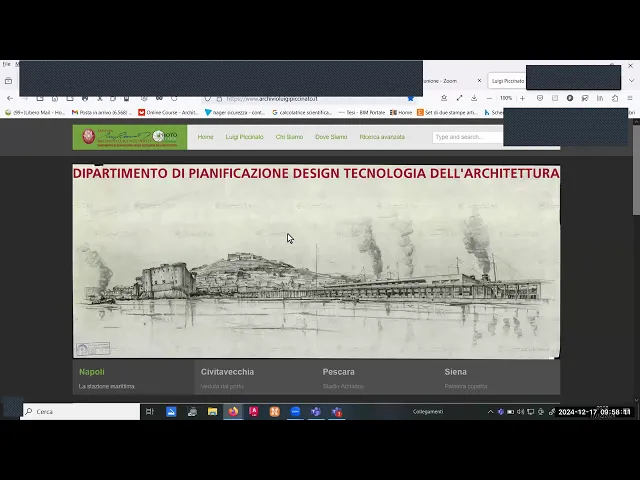Select the Luigi Piccinato browser tab
640x480 pixels.
coord(507,81)
